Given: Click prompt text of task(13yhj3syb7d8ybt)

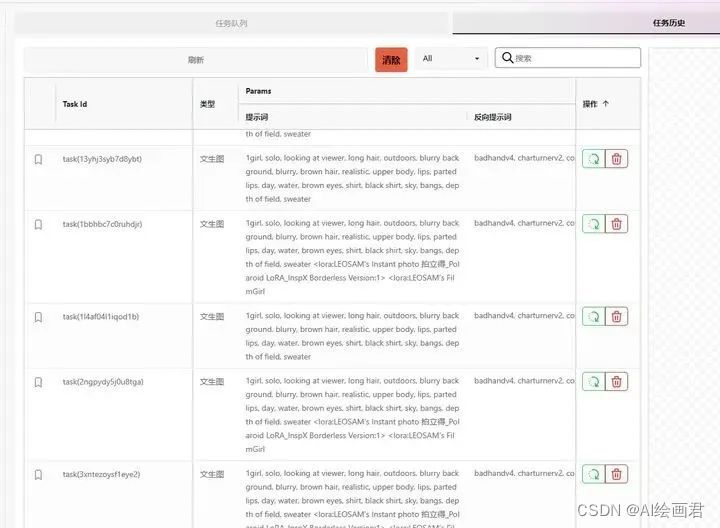Looking at the screenshot, I should click(x=352, y=179).
